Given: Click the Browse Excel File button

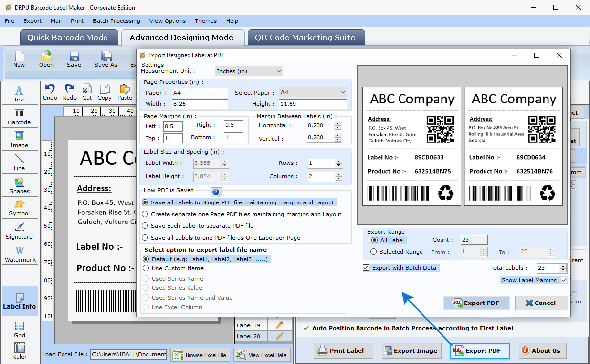Looking at the screenshot, I should pos(200,355).
